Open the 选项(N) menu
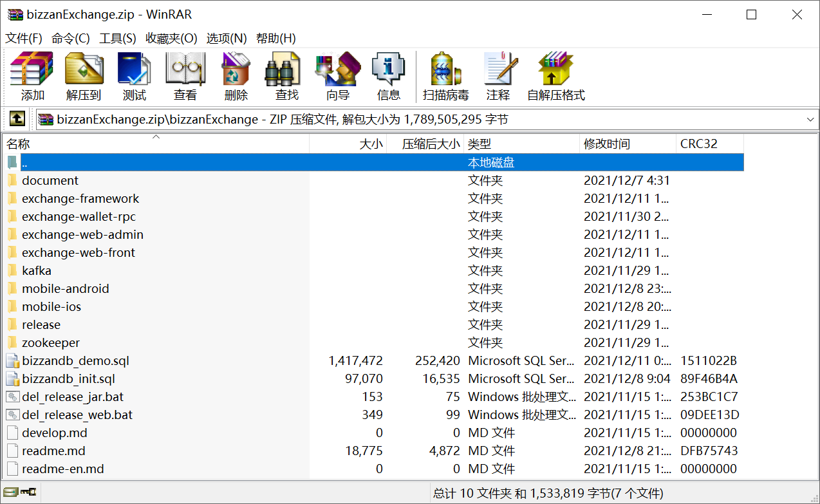This screenshot has height=504, width=820. [x=227, y=38]
